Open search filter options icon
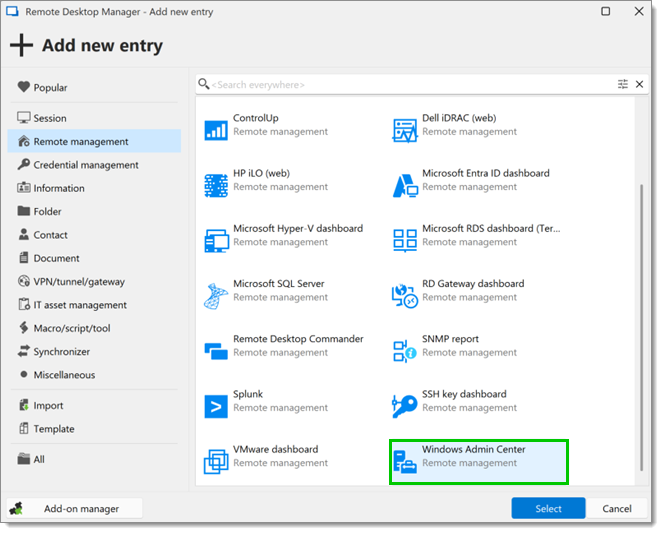662x533 pixels. click(623, 84)
